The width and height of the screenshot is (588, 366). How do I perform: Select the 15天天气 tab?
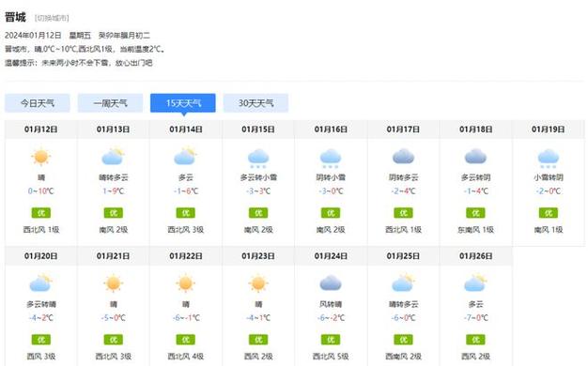(x=183, y=103)
